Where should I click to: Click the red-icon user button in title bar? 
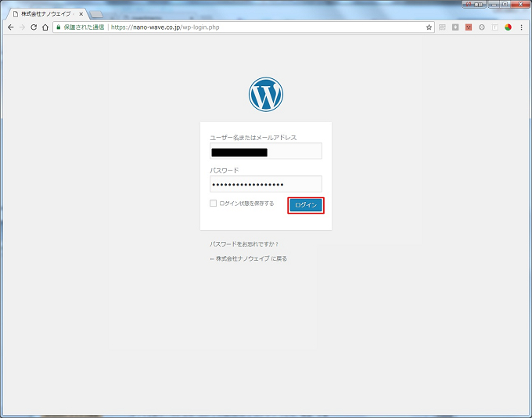coord(474,5)
